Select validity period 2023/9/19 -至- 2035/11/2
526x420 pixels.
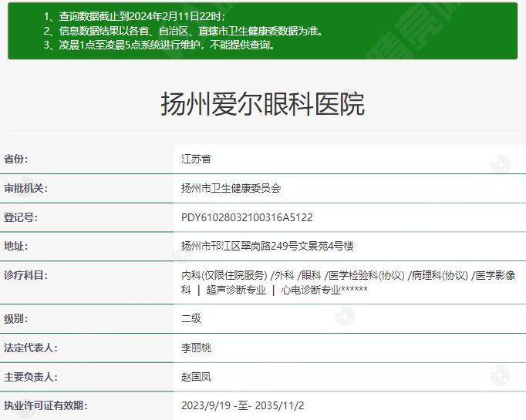[242, 405]
